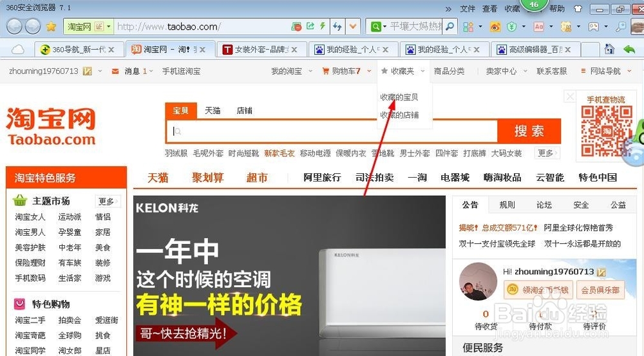This screenshot has height=356, width=644.
Task: Click the user avatar photo
Action: coord(478,282)
